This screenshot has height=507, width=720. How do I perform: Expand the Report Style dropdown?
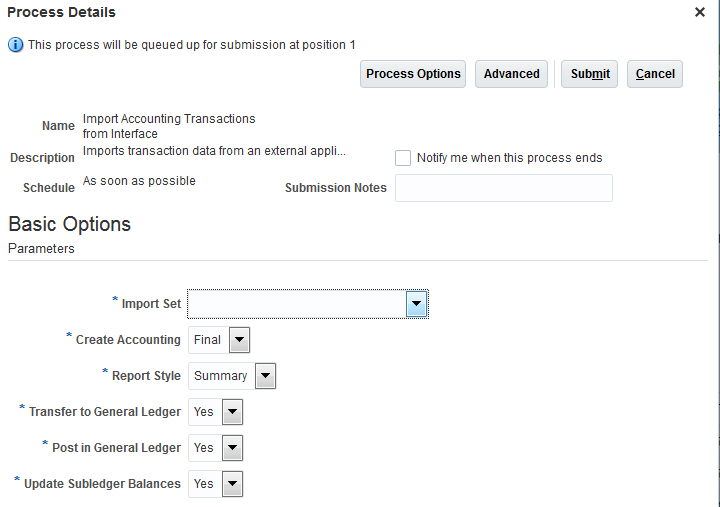(265, 376)
